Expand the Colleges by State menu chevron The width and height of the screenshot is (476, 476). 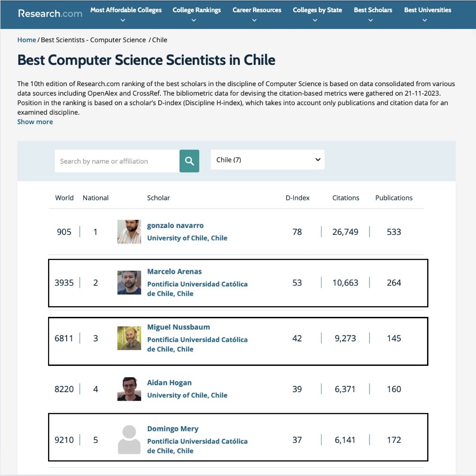(x=315, y=19)
